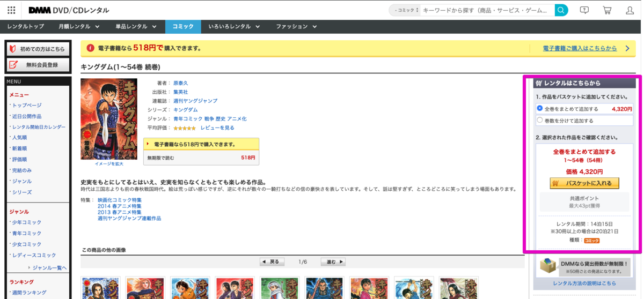644x299 pixels.
Task: Open 評価順 in sidebar menu
Action: [19, 160]
